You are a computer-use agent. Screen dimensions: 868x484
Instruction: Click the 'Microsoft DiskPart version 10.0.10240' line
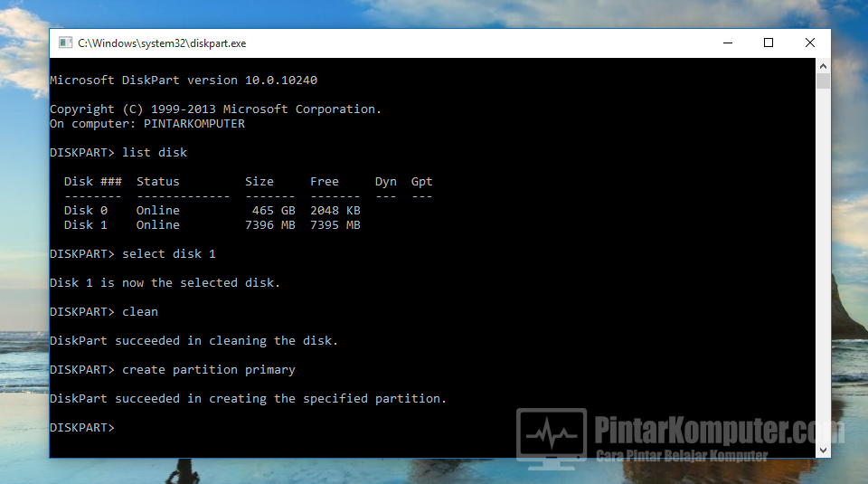pos(184,81)
